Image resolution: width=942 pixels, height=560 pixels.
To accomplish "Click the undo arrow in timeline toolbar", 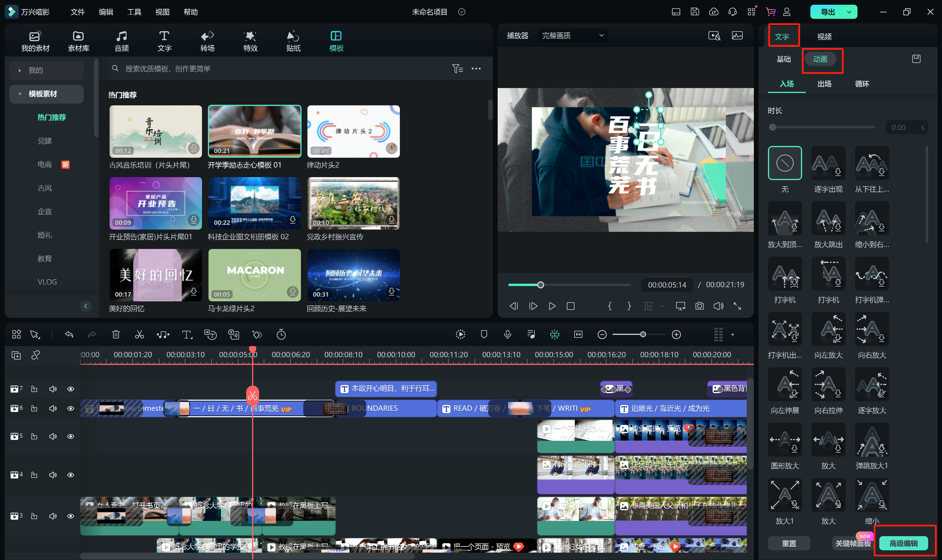I will click(69, 334).
